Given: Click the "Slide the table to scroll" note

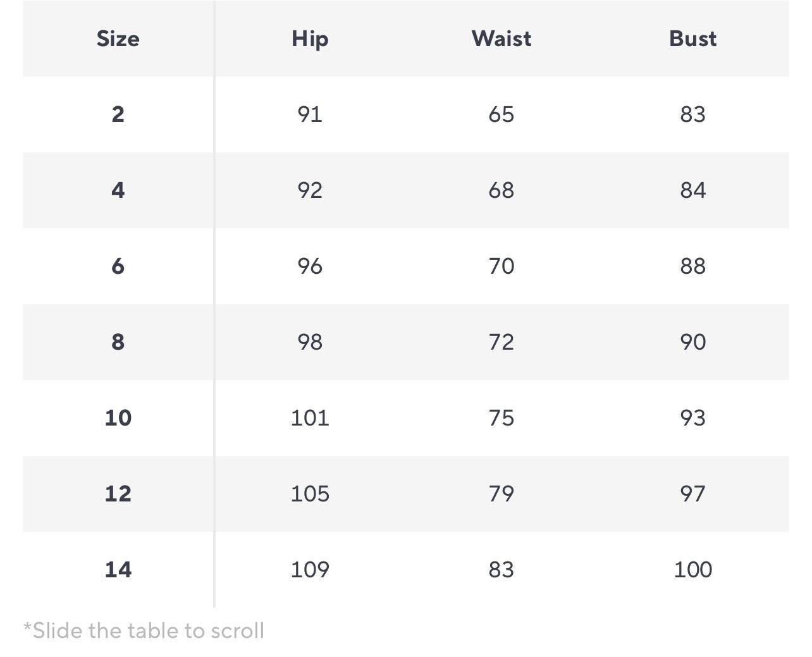Looking at the screenshot, I should [x=144, y=631].
